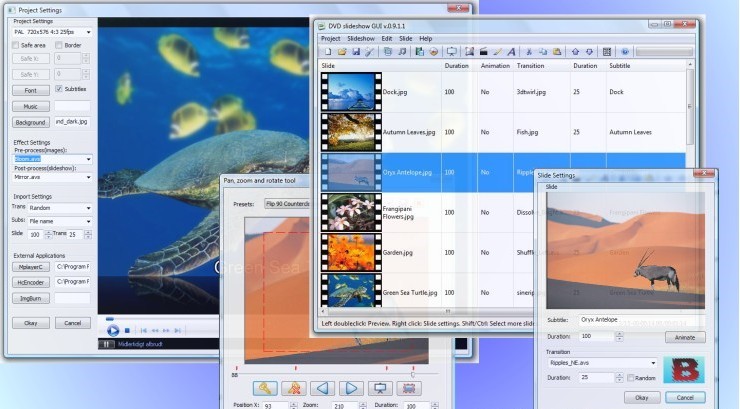Click the film grid icon in toolbar

pyautogui.click(x=607, y=52)
